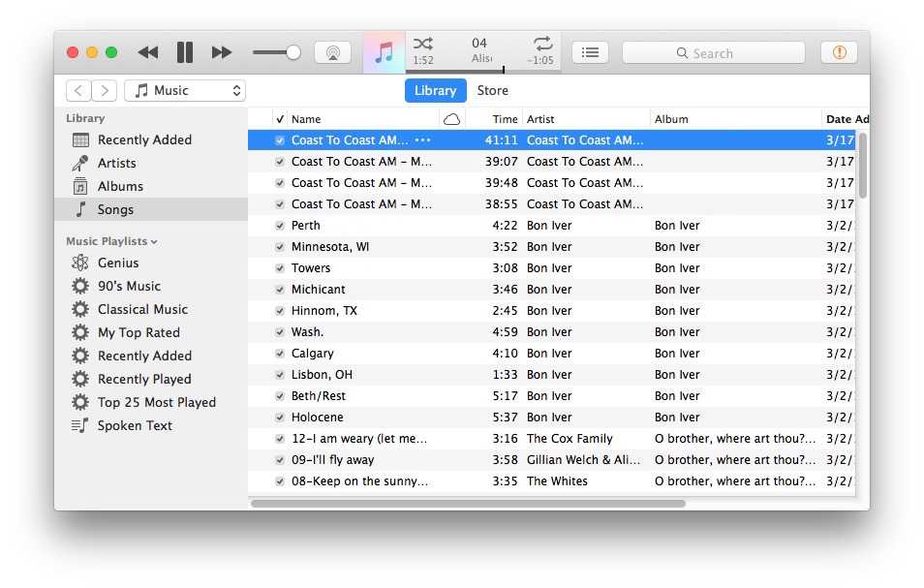Image resolution: width=924 pixels, height=588 pixels.
Task: Click the 38:55 time cell
Action: [x=501, y=203]
